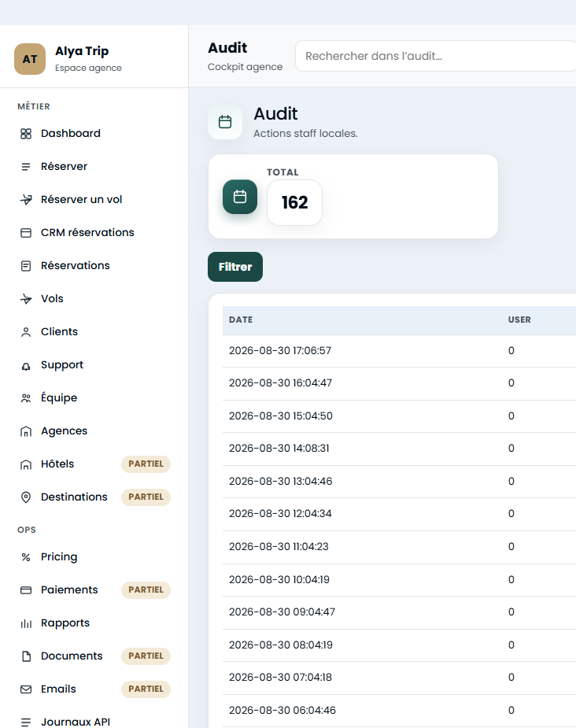
Task: Click row dated 2026-08-30 10:04:19
Action: click(x=399, y=580)
